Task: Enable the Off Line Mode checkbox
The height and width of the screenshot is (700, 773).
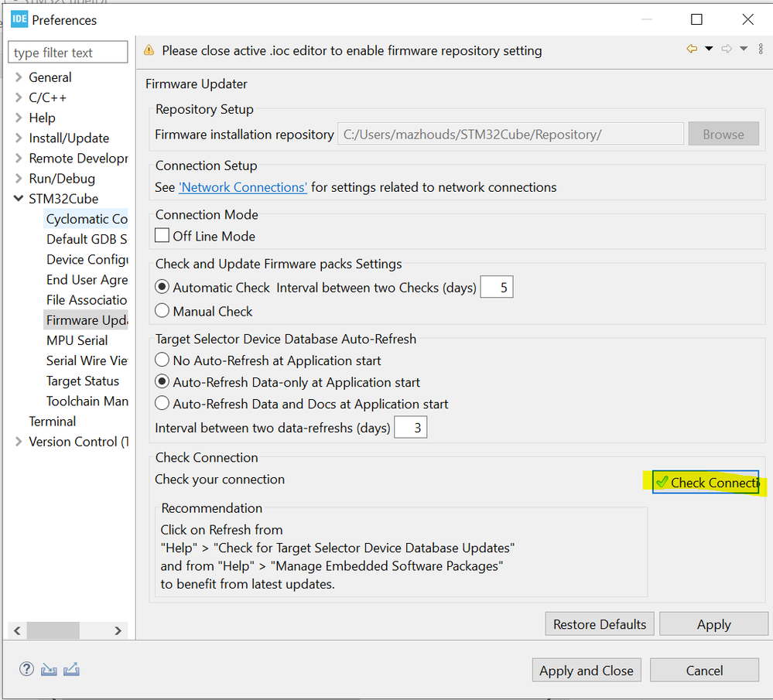Action: [162, 236]
